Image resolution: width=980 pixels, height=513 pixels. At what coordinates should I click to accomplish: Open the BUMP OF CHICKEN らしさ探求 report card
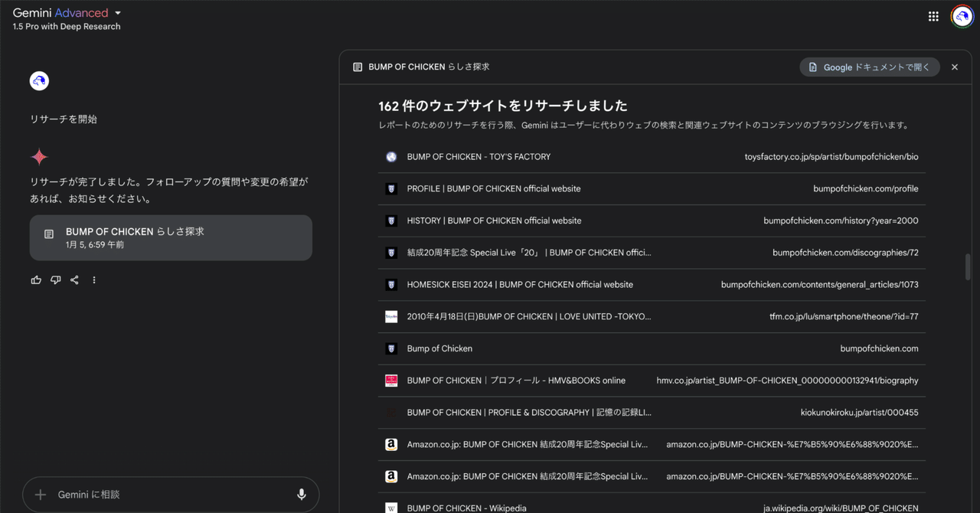click(x=171, y=237)
